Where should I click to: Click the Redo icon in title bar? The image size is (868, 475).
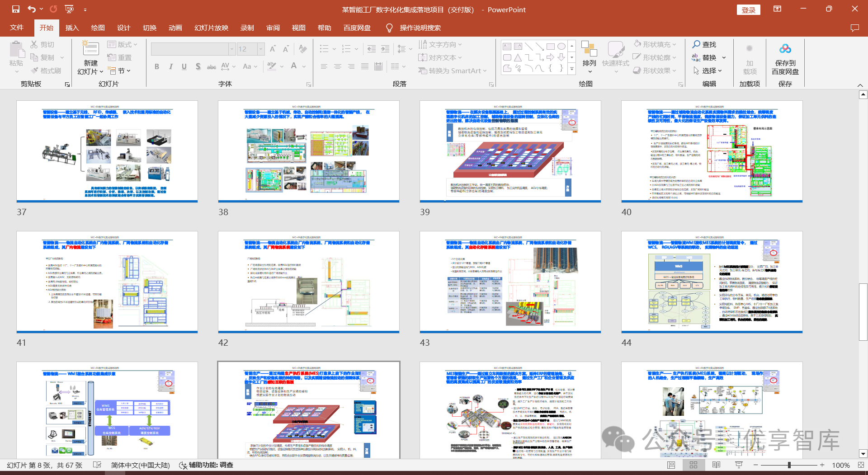53,9
